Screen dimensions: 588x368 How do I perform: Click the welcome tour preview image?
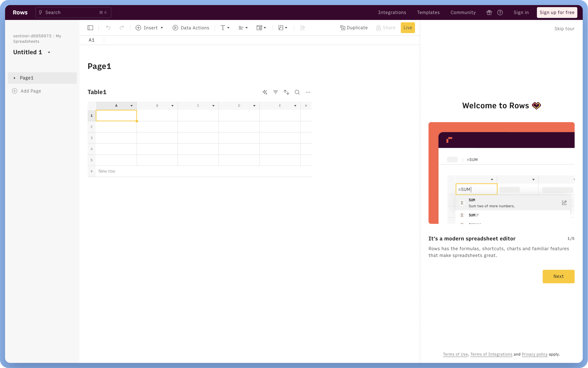(501, 173)
